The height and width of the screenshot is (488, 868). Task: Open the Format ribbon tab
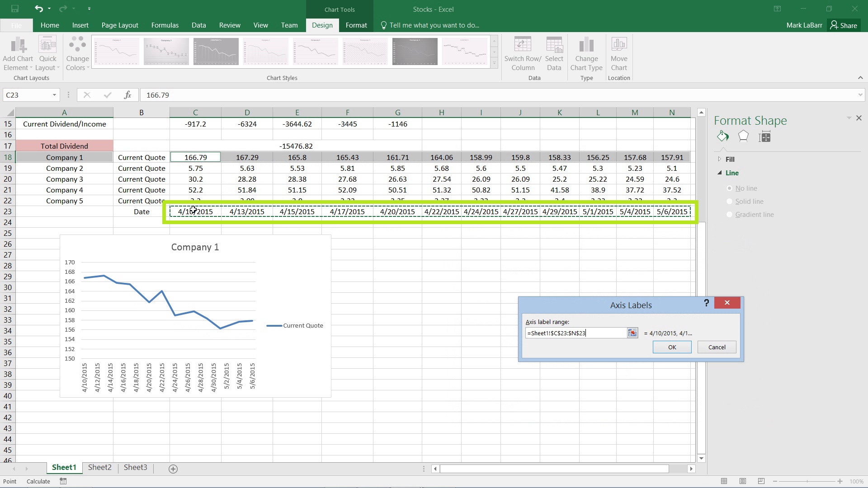[x=356, y=25]
